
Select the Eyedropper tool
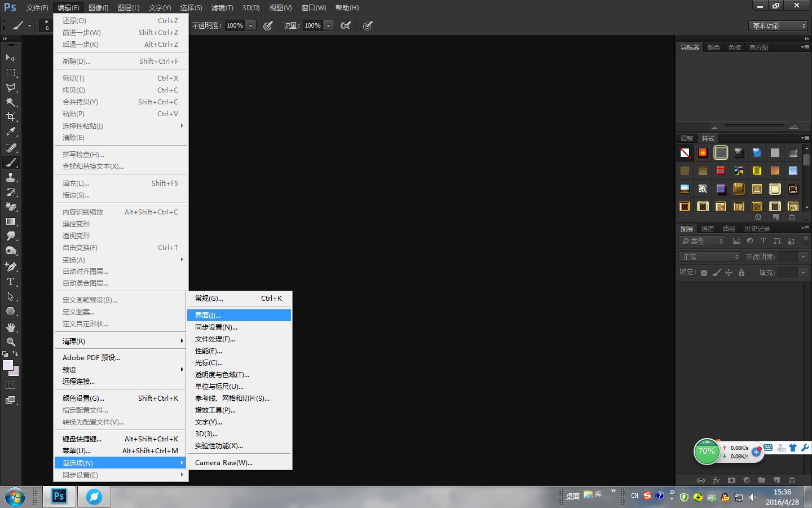tap(11, 132)
